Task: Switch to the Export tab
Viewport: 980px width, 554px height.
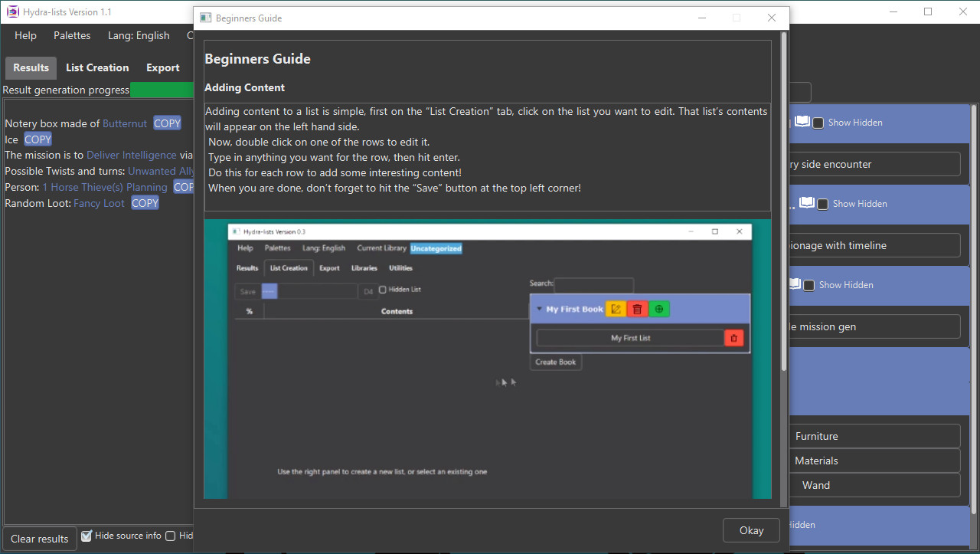Action: [x=162, y=67]
